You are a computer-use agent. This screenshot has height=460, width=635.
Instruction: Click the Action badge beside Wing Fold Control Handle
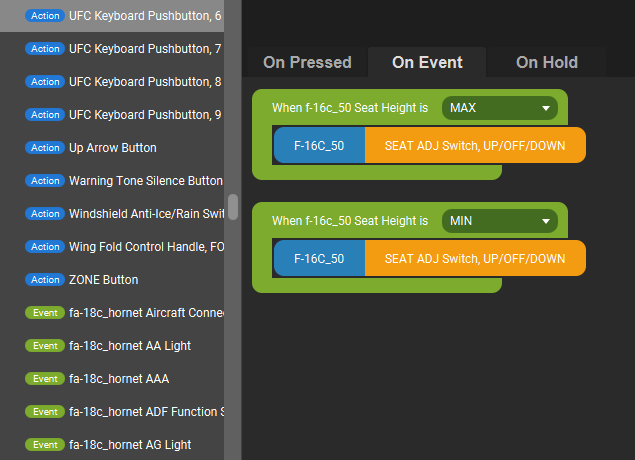pyautogui.click(x=45, y=247)
